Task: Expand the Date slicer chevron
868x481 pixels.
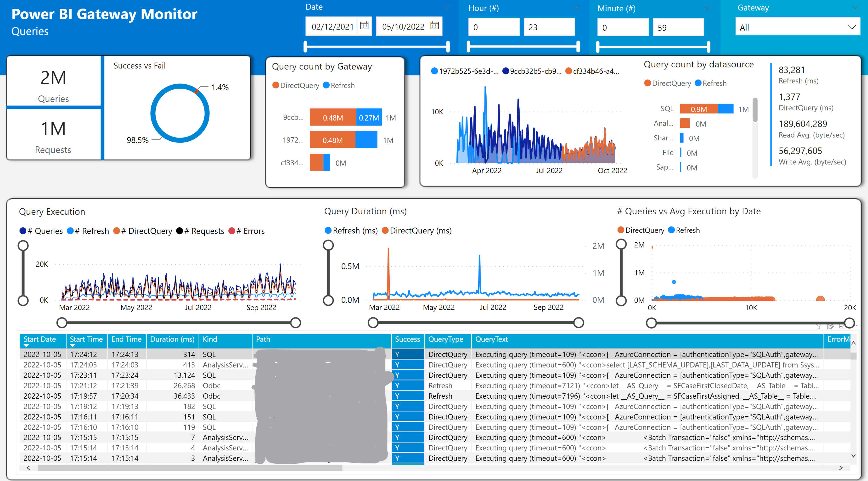Action: point(447,7)
